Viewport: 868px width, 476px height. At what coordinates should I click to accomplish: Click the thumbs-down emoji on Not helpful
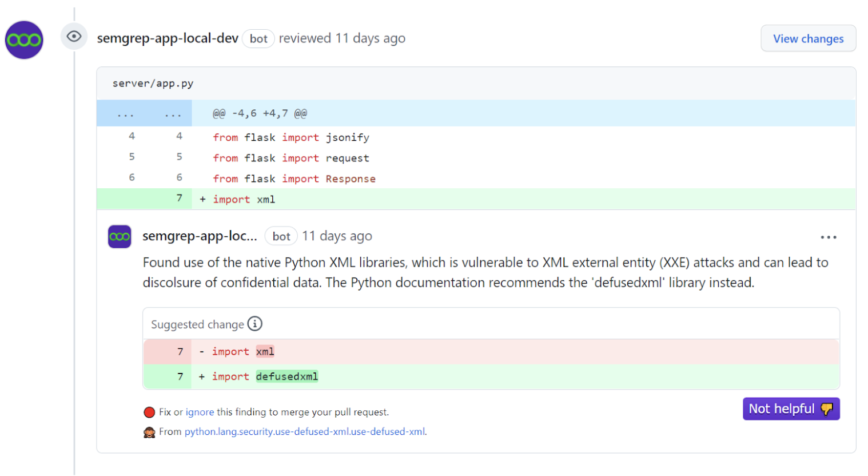tap(827, 408)
